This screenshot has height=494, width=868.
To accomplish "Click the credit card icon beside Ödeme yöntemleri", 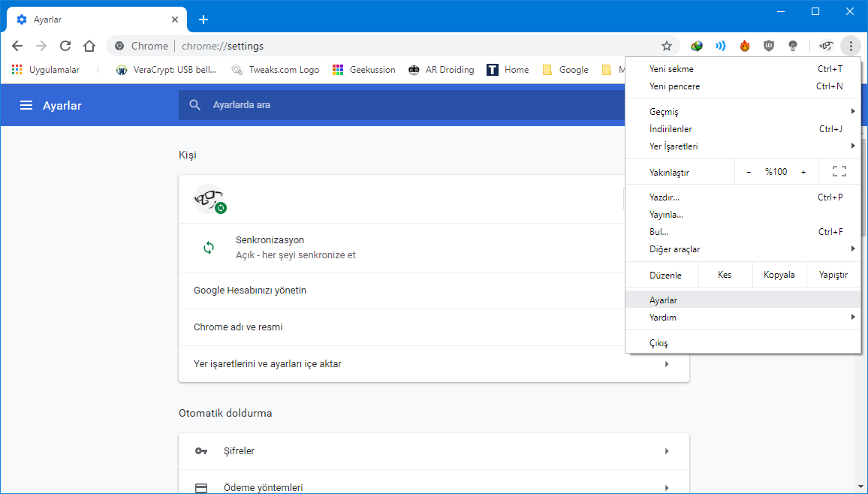I will click(201, 488).
